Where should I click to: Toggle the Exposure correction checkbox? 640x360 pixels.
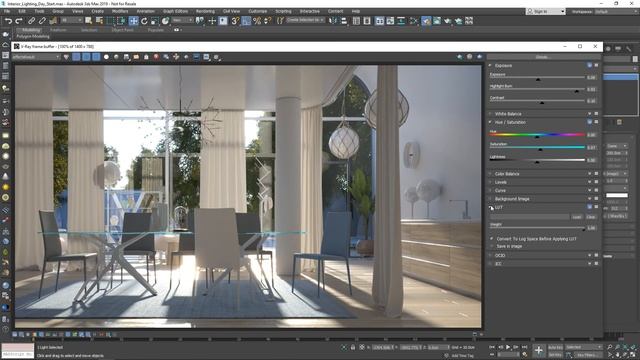point(491,65)
